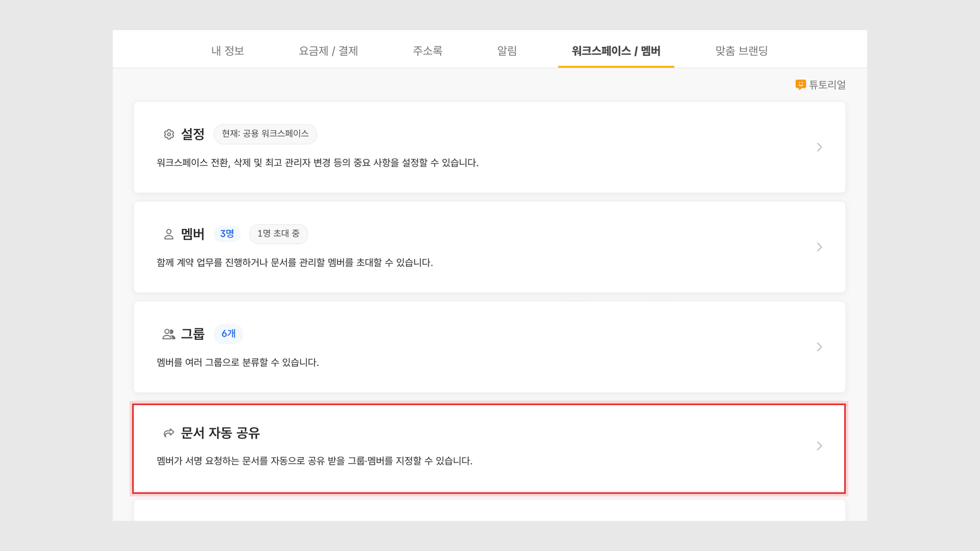The image size is (980, 551).
Task: Switch to the 내 정보 tab
Action: [x=227, y=51]
